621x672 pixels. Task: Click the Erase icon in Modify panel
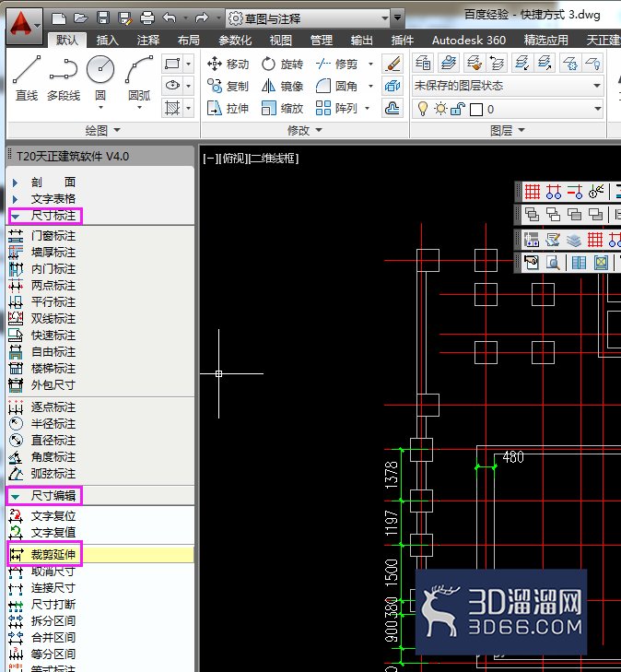pos(393,64)
